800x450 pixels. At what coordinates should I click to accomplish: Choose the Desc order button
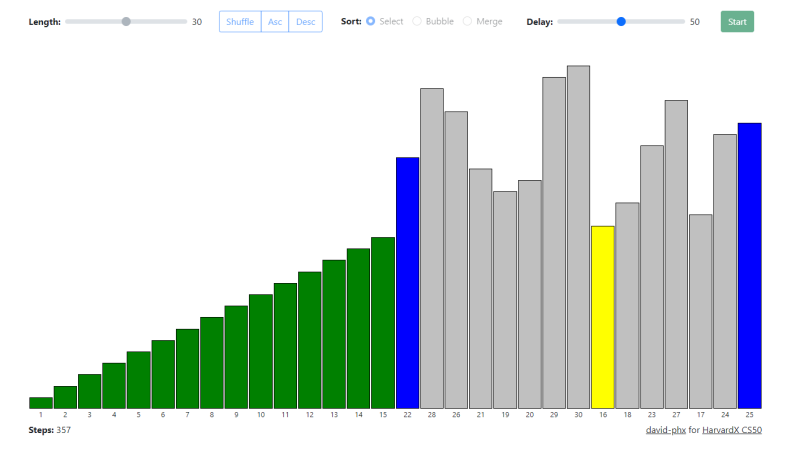306,21
